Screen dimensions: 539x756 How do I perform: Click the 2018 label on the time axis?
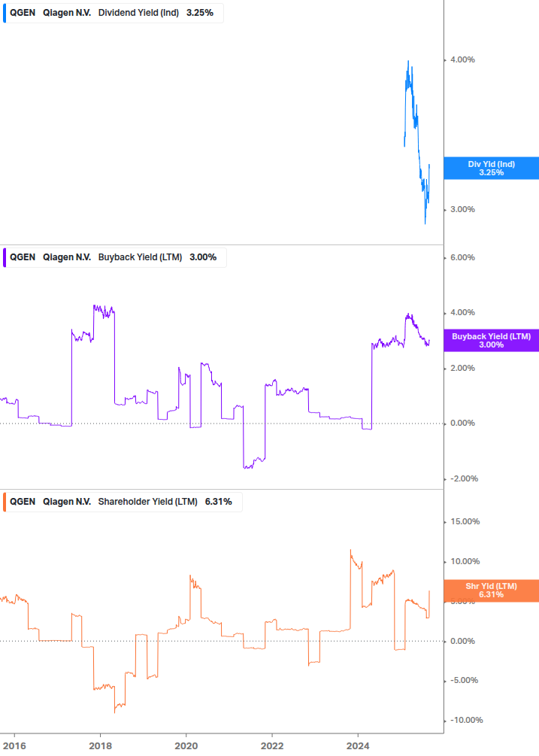click(100, 746)
